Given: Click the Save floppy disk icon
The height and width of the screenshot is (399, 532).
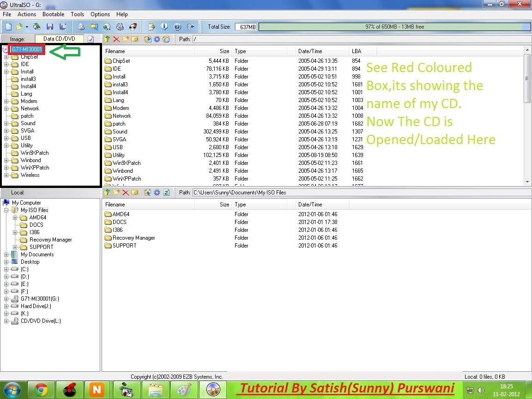Looking at the screenshot, I should (x=50, y=27).
